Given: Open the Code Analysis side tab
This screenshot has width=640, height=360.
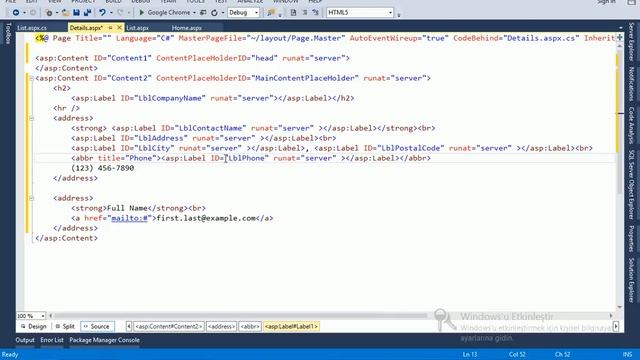Looking at the screenshot, I should [x=631, y=125].
